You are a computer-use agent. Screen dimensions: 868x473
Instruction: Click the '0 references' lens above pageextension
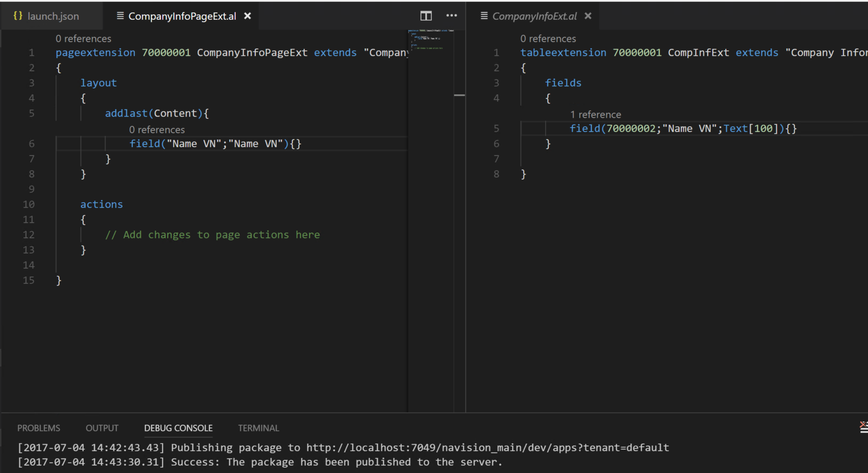coord(84,38)
